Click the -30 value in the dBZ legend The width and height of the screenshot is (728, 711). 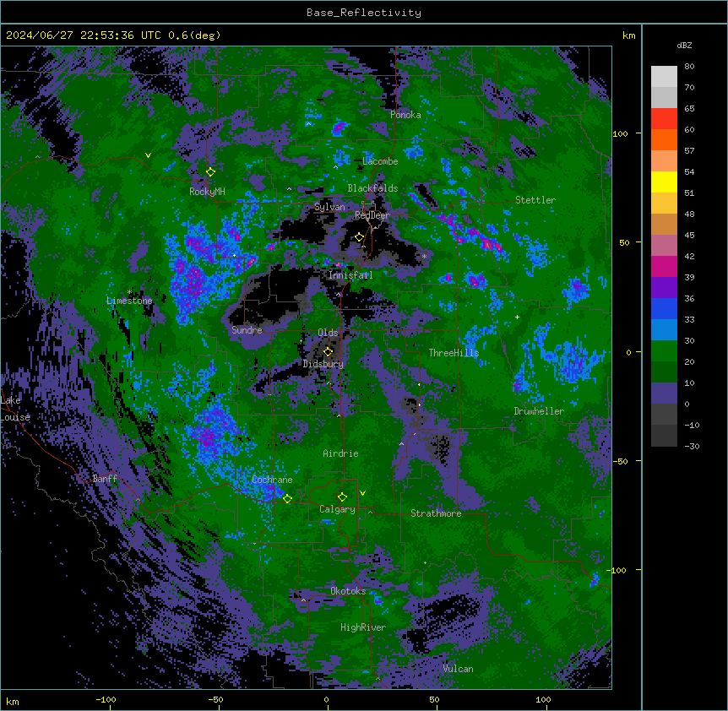692,447
